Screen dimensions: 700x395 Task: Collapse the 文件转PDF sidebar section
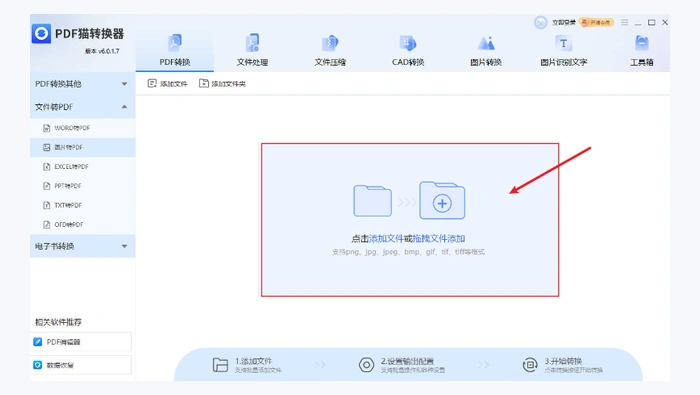tap(83, 107)
